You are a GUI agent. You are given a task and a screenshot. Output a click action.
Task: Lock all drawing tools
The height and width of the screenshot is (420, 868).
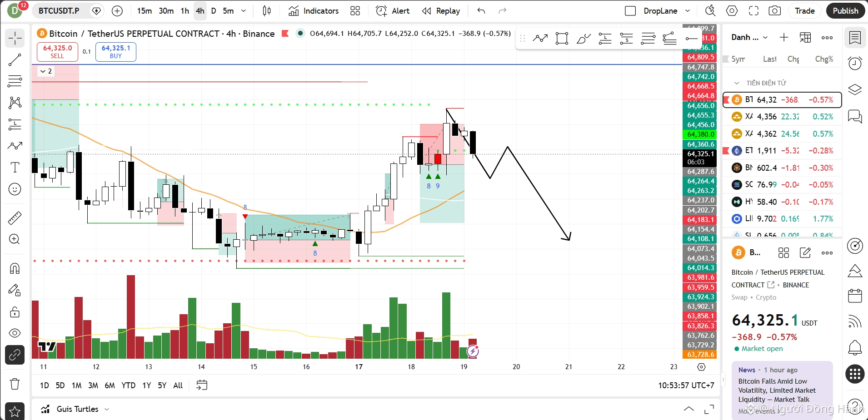click(15, 312)
